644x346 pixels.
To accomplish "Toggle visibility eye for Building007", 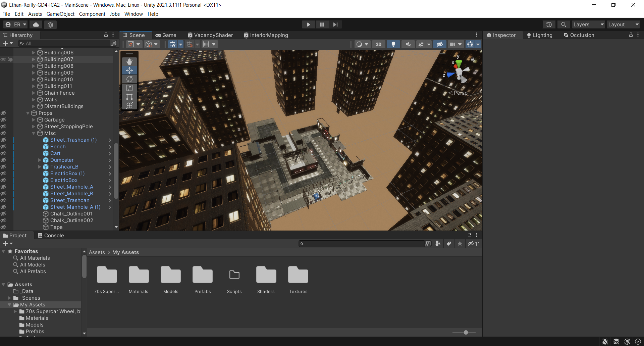I will pos(3,59).
